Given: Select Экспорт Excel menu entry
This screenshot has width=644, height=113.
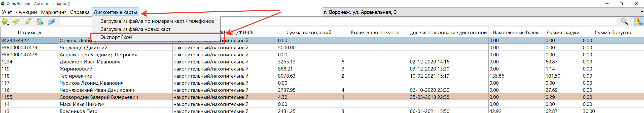Looking at the screenshot, I should (x=116, y=37).
